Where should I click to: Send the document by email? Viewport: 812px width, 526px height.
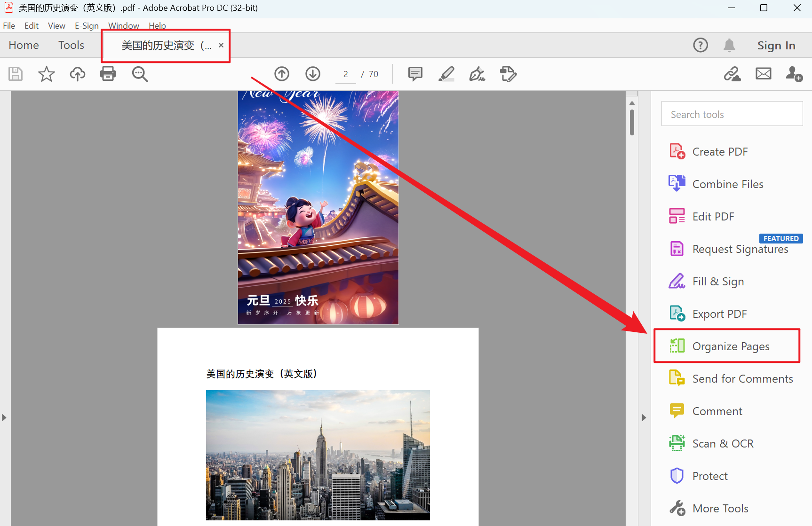(763, 74)
